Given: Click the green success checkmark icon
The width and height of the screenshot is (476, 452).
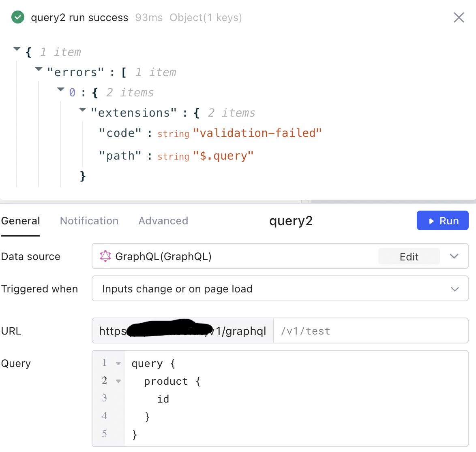Looking at the screenshot, I should coord(18,17).
